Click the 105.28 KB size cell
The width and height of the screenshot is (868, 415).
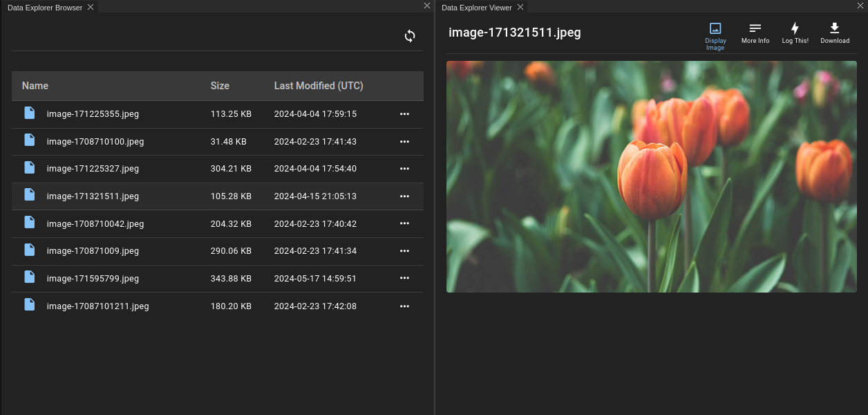(231, 196)
